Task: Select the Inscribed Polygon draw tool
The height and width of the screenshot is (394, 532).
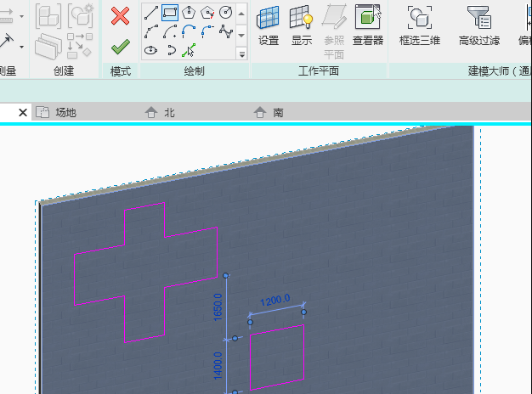Action: pyautogui.click(x=189, y=13)
